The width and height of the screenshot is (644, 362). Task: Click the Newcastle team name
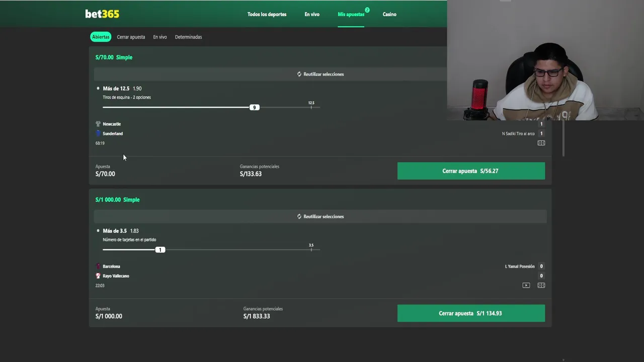coord(112,124)
